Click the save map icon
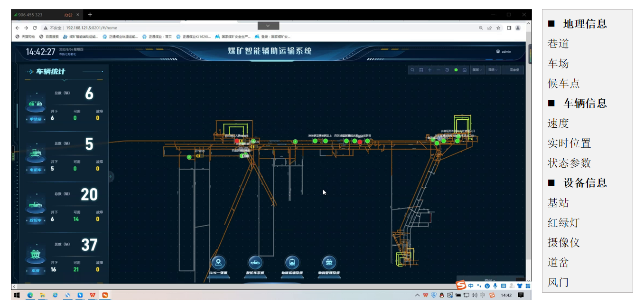Screen dimensions: 644x305 tap(464, 70)
